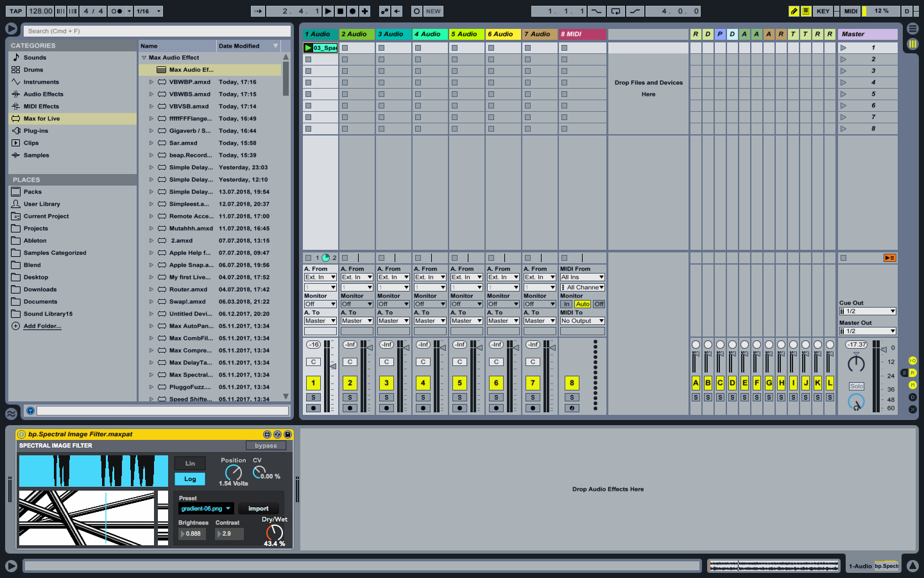Screen dimensions: 924x578
Task: Turn off the Spectral Image Filter device
Action: click(21, 434)
